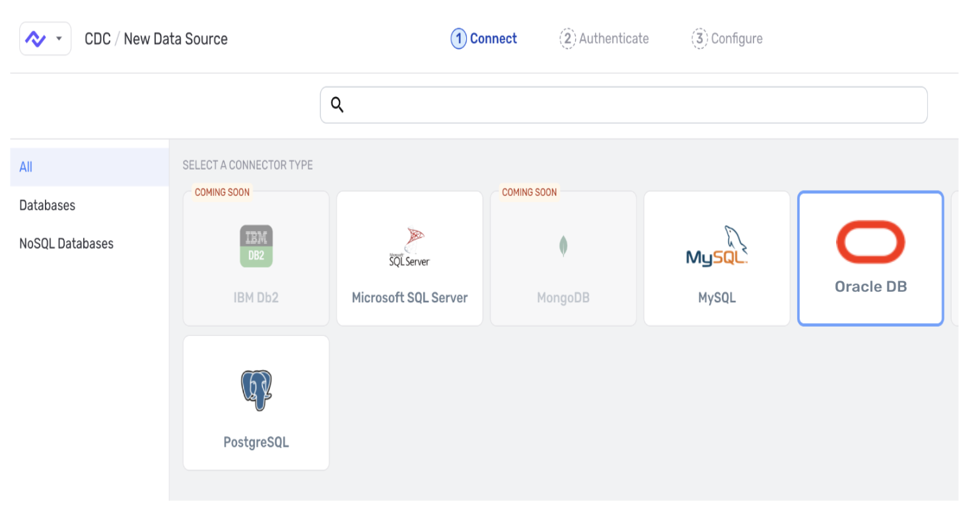Click the magnifying glass search icon
Viewport: 980px width, 516px height.
pos(337,105)
